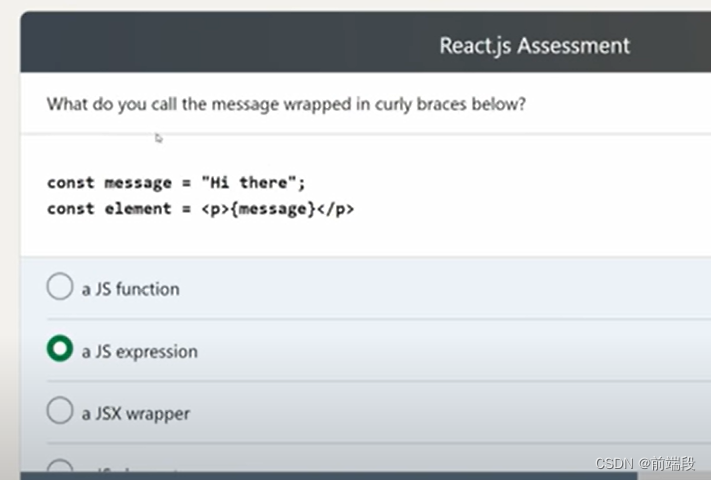The height and width of the screenshot is (480, 711).
Task: Click the React.js Assessment title
Action: [535, 46]
